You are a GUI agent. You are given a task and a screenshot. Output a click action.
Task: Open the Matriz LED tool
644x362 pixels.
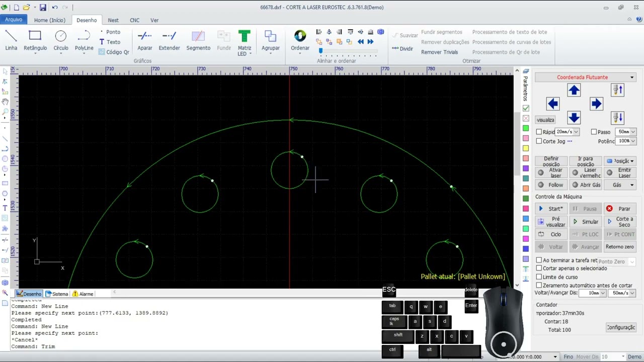(x=245, y=43)
